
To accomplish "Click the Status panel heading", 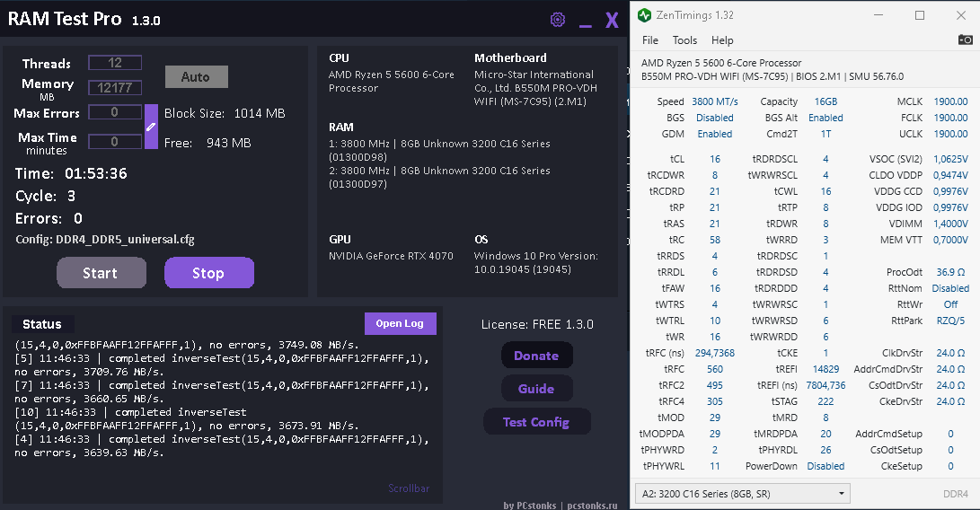I will (x=42, y=324).
